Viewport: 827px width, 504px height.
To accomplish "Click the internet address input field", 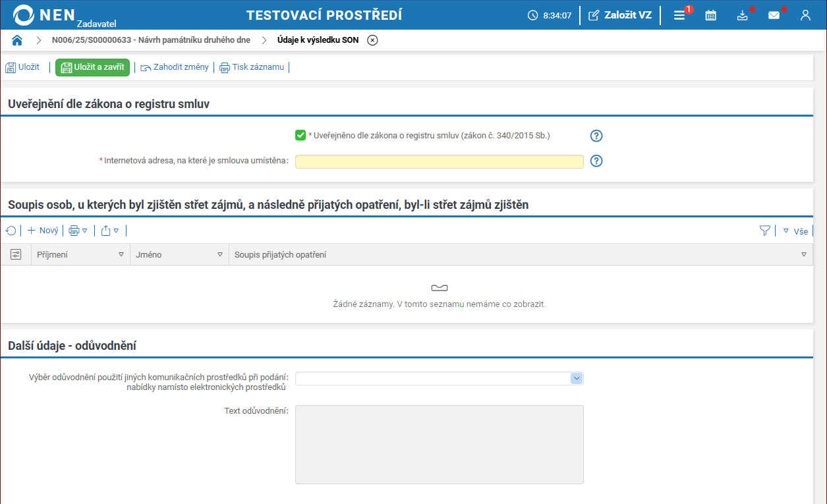I will pos(439,161).
